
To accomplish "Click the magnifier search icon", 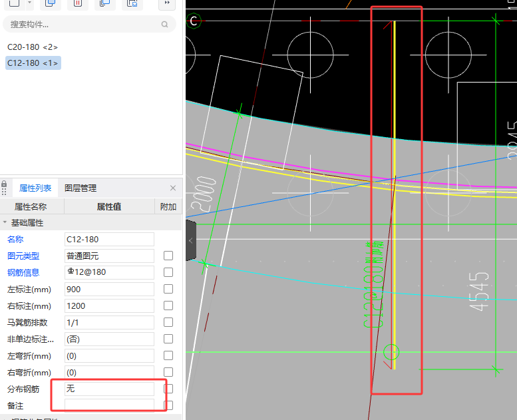I will coord(164,24).
